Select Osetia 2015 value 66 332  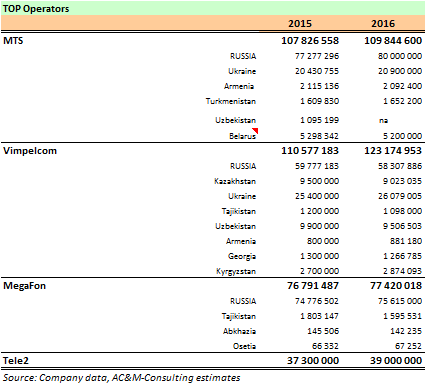pyautogui.click(x=325, y=346)
